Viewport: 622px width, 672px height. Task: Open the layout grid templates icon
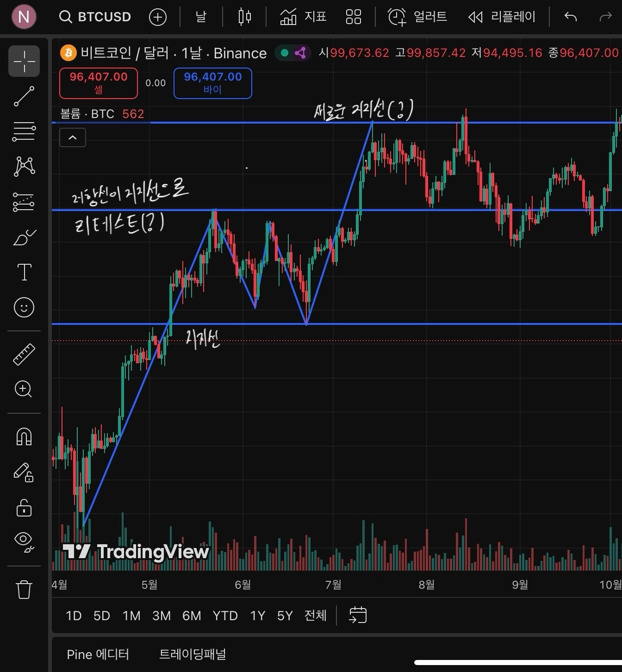354,17
